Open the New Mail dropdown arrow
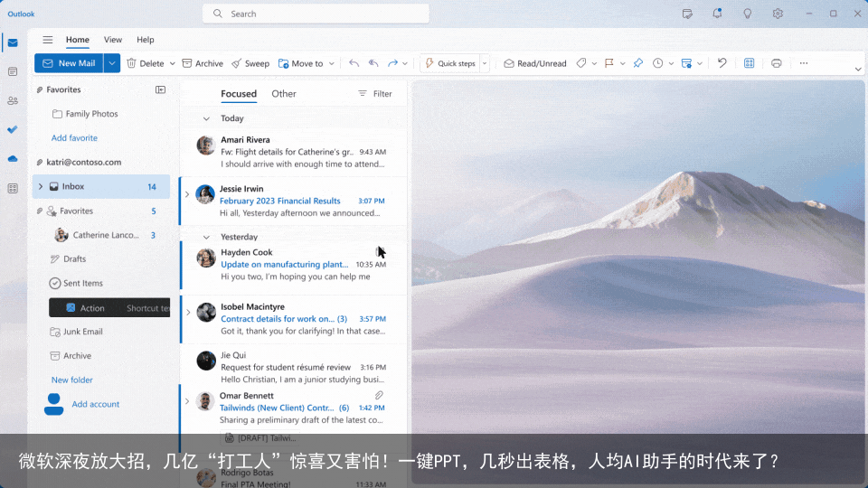Viewport: 868px width, 488px height. pos(112,63)
